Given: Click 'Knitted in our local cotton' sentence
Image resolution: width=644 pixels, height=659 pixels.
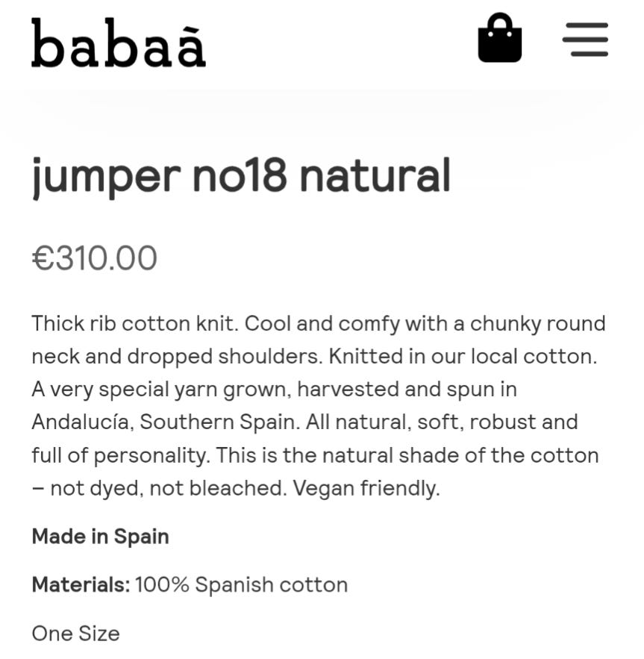Looking at the screenshot, I should [x=463, y=357].
